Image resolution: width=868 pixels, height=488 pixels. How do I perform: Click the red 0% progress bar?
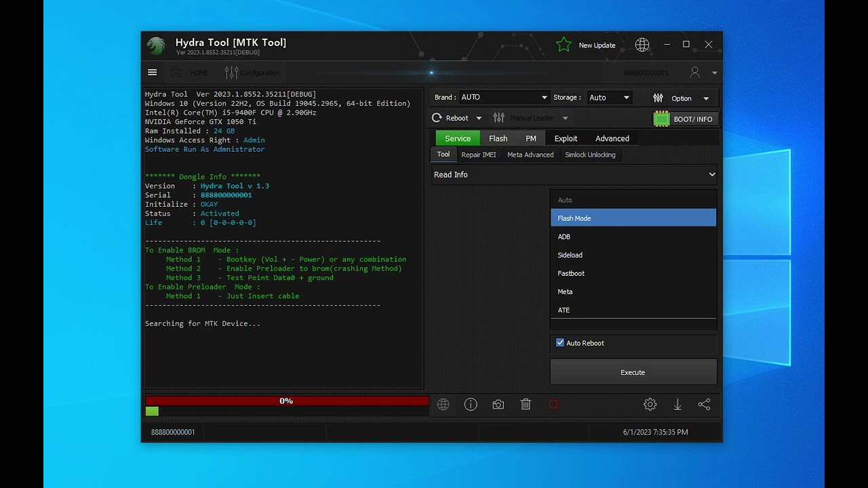tap(287, 401)
